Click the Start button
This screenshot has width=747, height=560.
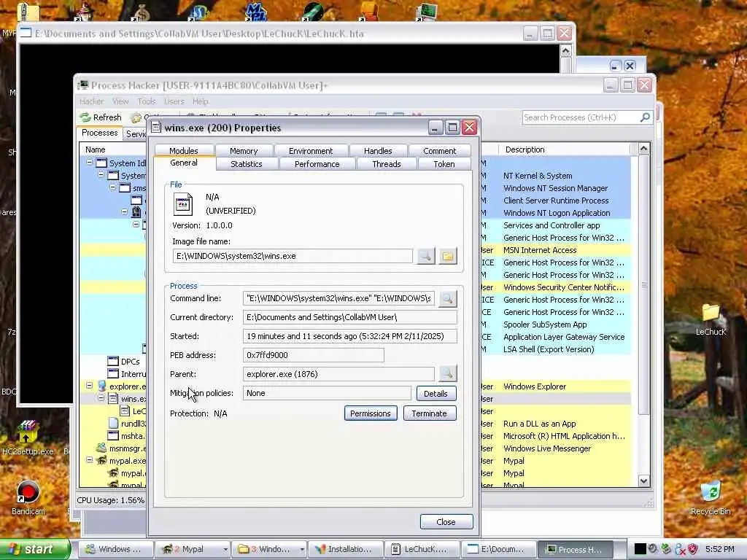click(35, 550)
